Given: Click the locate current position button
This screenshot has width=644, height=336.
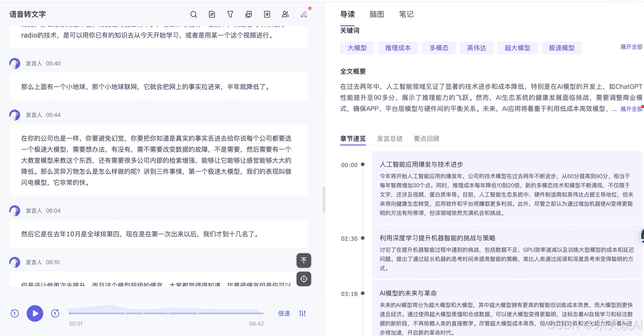Looking at the screenshot, I should coord(304,279).
